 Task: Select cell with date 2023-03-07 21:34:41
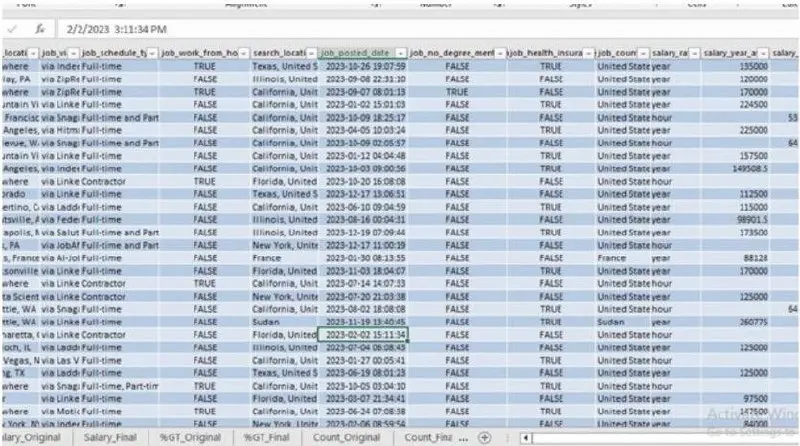tap(363, 399)
